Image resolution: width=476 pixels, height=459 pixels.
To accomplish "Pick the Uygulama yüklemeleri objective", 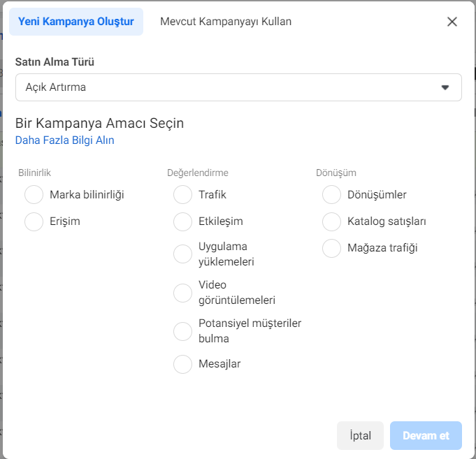I will (x=183, y=254).
